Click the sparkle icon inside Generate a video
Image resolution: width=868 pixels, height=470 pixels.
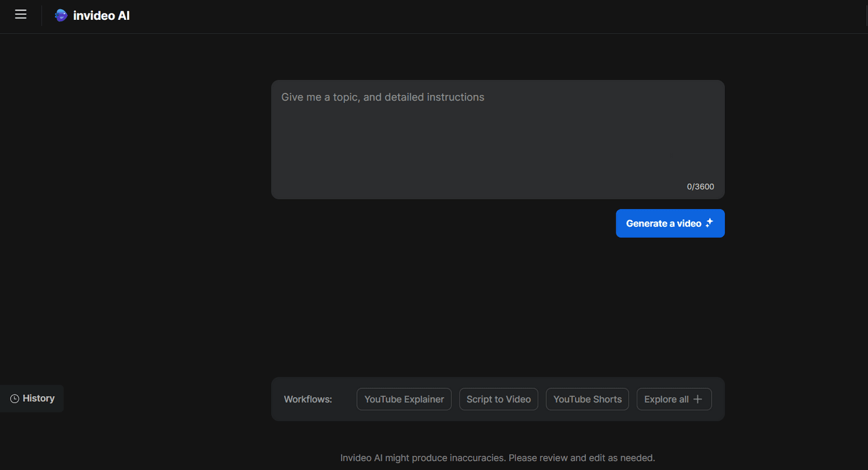coord(709,223)
